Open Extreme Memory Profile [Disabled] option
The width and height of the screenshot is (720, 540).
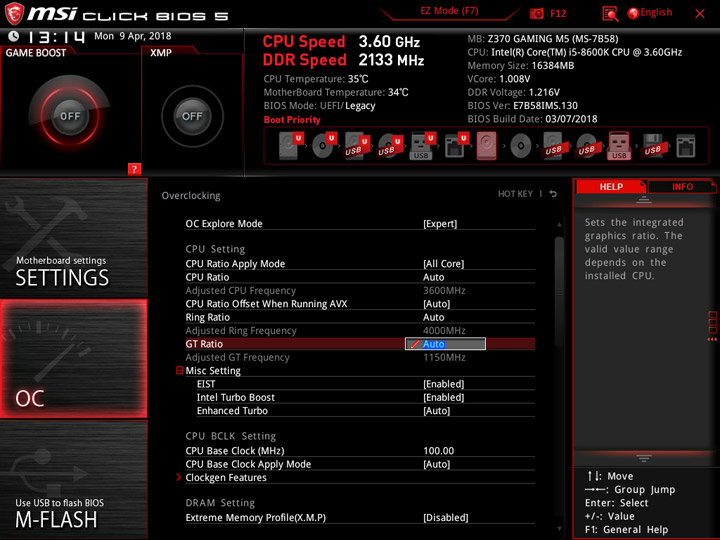coord(446,518)
